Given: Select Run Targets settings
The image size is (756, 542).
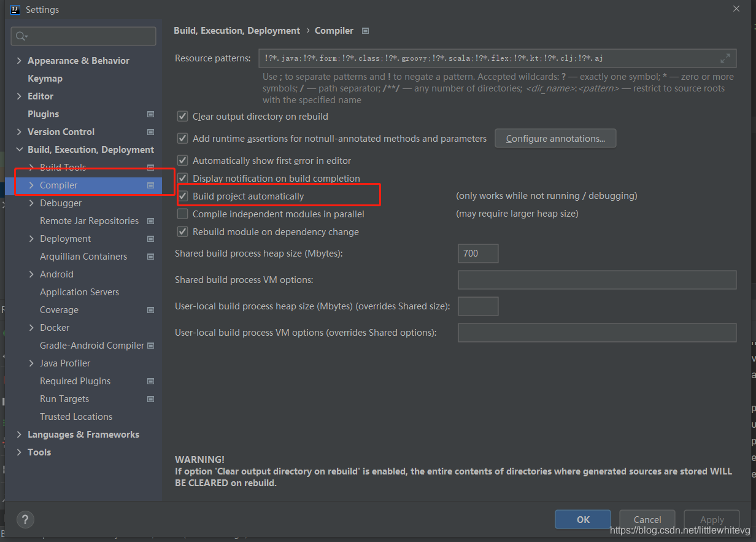Looking at the screenshot, I should (x=64, y=399).
